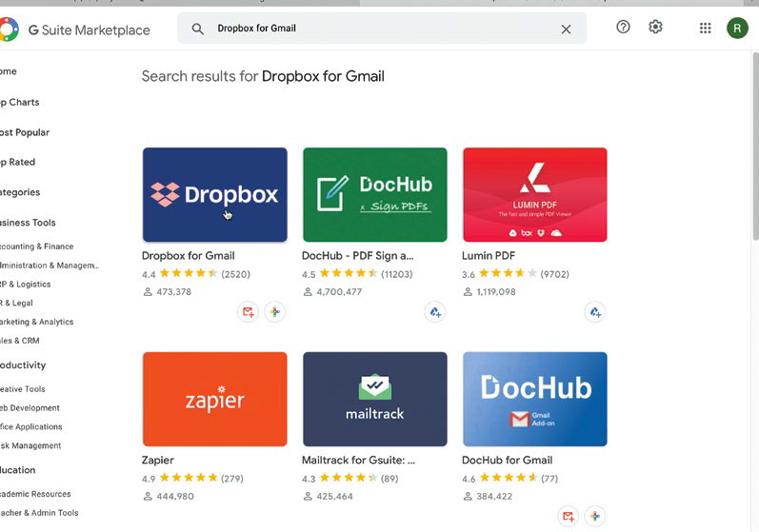Screen dimensions: 759x532
Task: Click the 4.9 rating of Zapier
Action: [149, 480]
